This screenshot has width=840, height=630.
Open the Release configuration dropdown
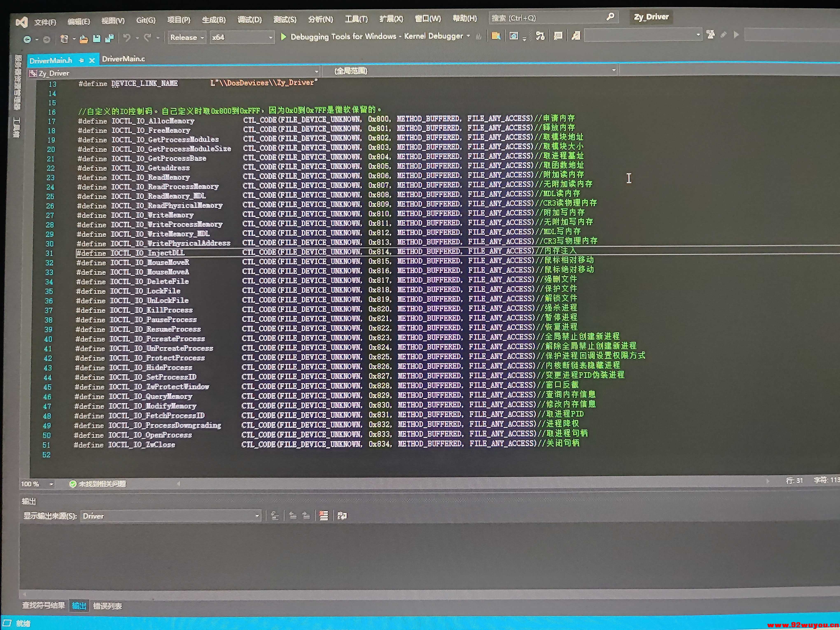pos(187,38)
